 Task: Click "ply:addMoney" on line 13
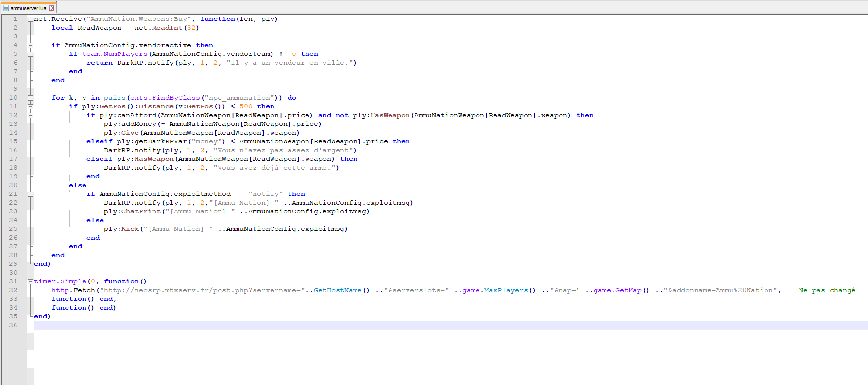click(x=130, y=124)
